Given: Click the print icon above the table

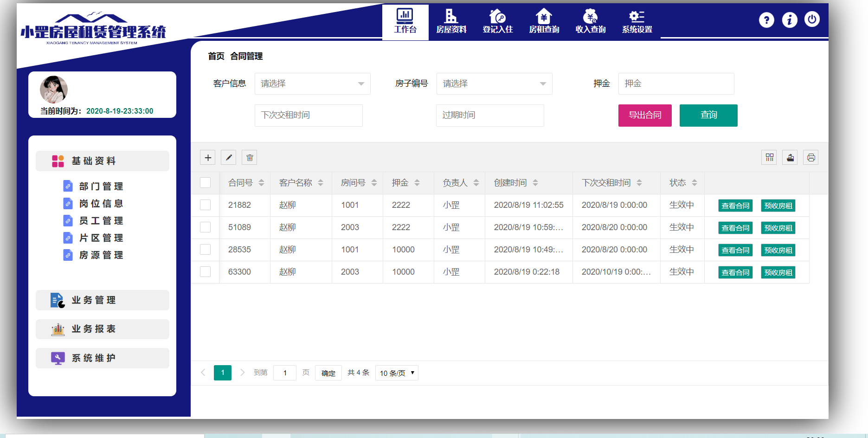Looking at the screenshot, I should tap(811, 157).
